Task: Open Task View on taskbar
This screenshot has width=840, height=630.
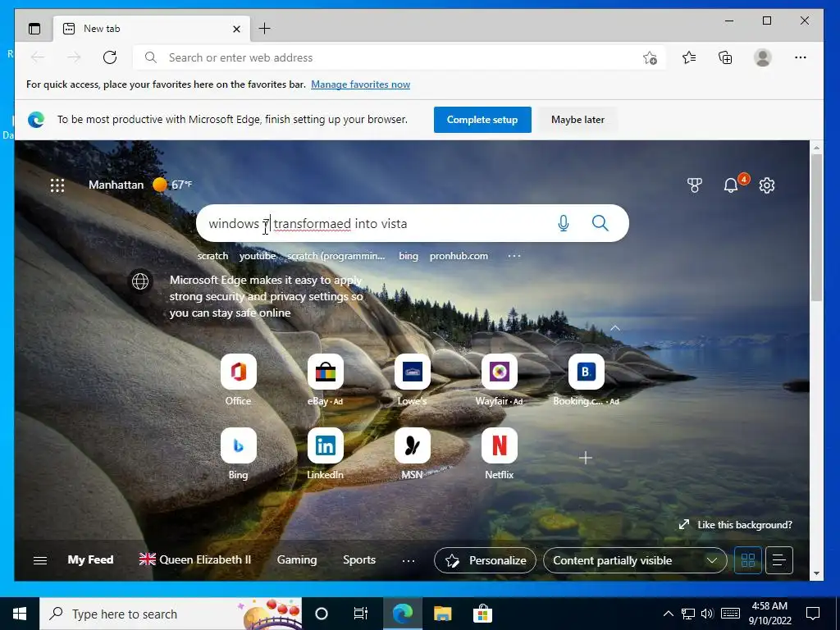Action: pos(361,614)
